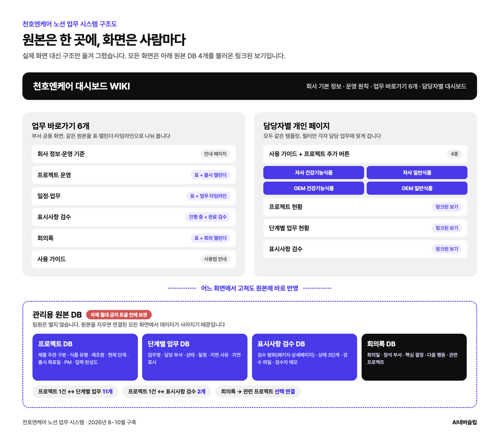Click the 업무 바로가기 6개 heading
Viewport: 503px width, 448px height.
click(x=61, y=126)
